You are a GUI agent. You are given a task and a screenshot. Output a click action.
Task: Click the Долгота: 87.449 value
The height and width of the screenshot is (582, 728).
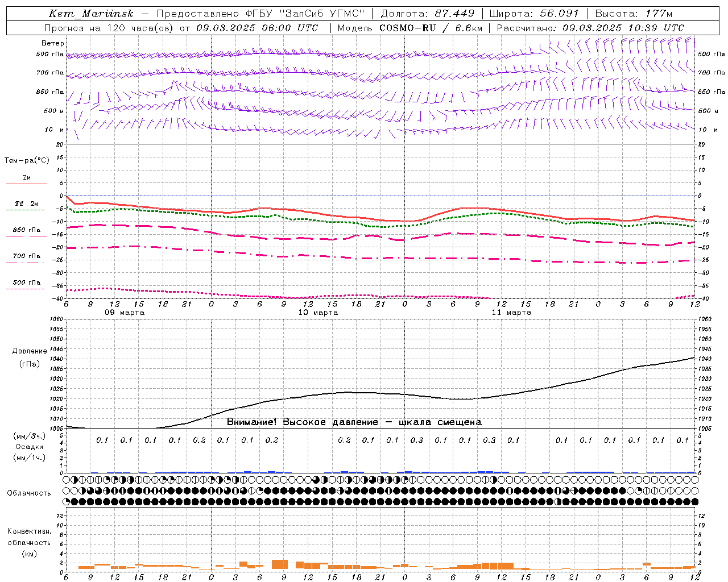[x=427, y=14]
